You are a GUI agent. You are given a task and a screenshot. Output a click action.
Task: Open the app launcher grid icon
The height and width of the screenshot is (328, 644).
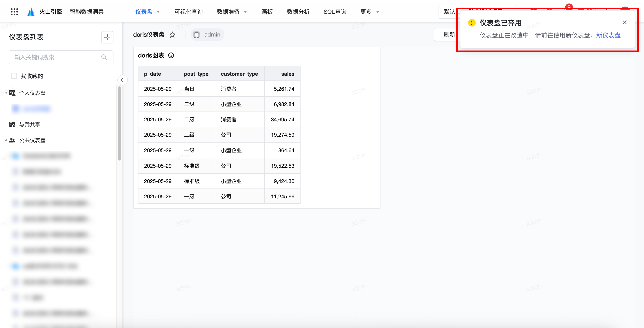pos(14,12)
